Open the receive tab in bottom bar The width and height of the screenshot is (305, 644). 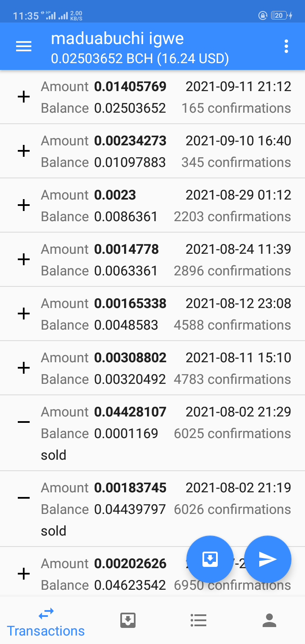(x=128, y=621)
